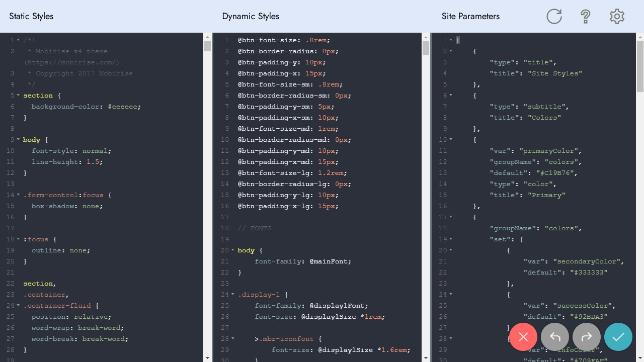Collapse the section rule block in Static Styles

[x=18, y=95]
